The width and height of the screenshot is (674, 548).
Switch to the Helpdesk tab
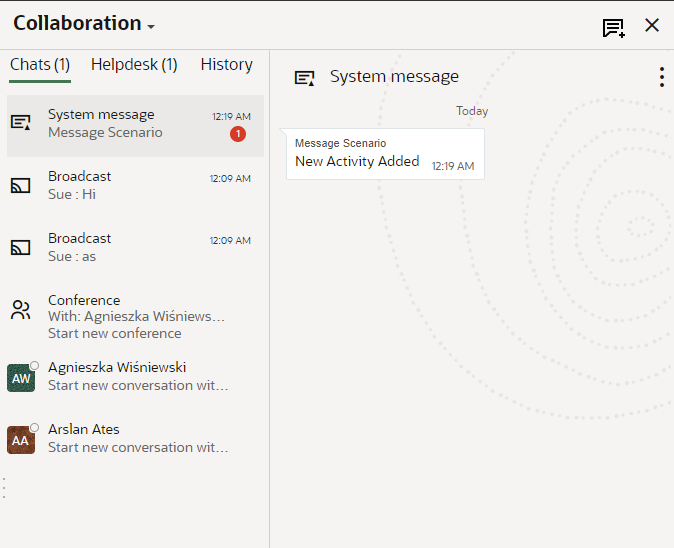[x=134, y=64]
